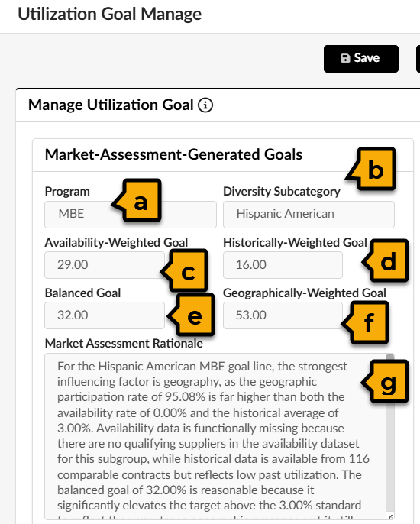Select the Balanced Goal field showing 32.00
Image resolution: width=420 pixels, height=524 pixels.
105,315
